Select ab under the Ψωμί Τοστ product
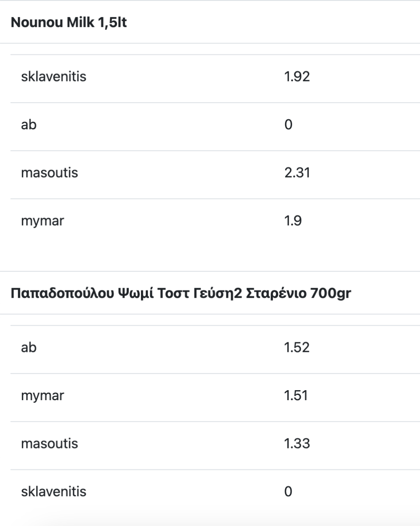The image size is (420, 526). click(x=29, y=348)
